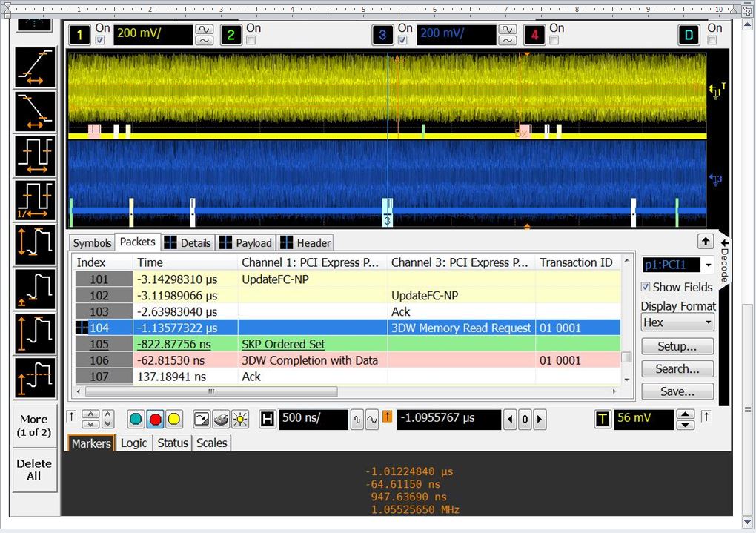Enable digital channels On checkbox
The width and height of the screenshot is (756, 533).
click(x=712, y=40)
